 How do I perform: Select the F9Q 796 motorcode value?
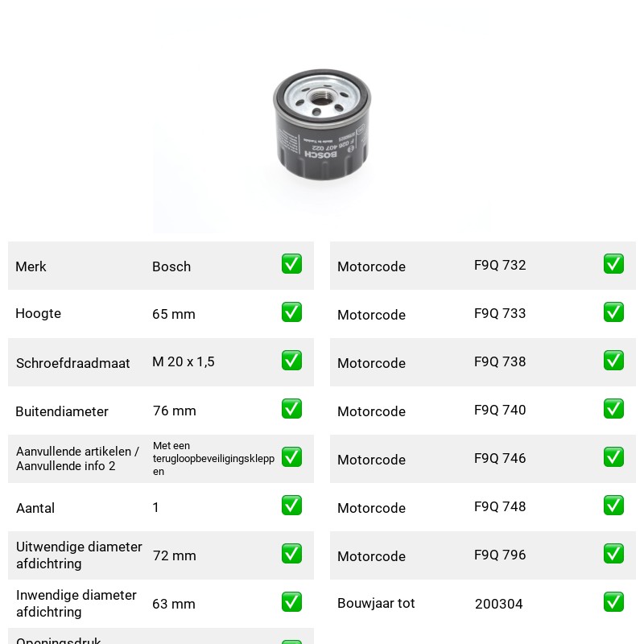500,555
